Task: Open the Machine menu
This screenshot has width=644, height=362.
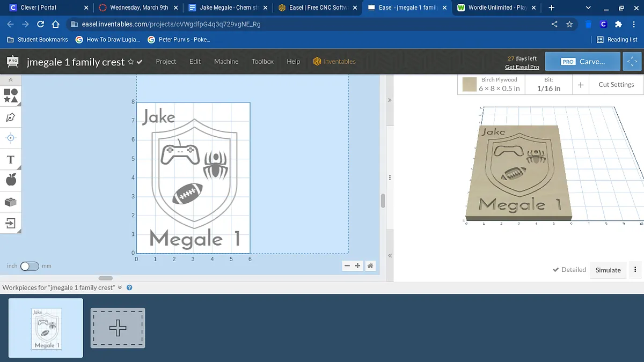Action: tap(226, 62)
